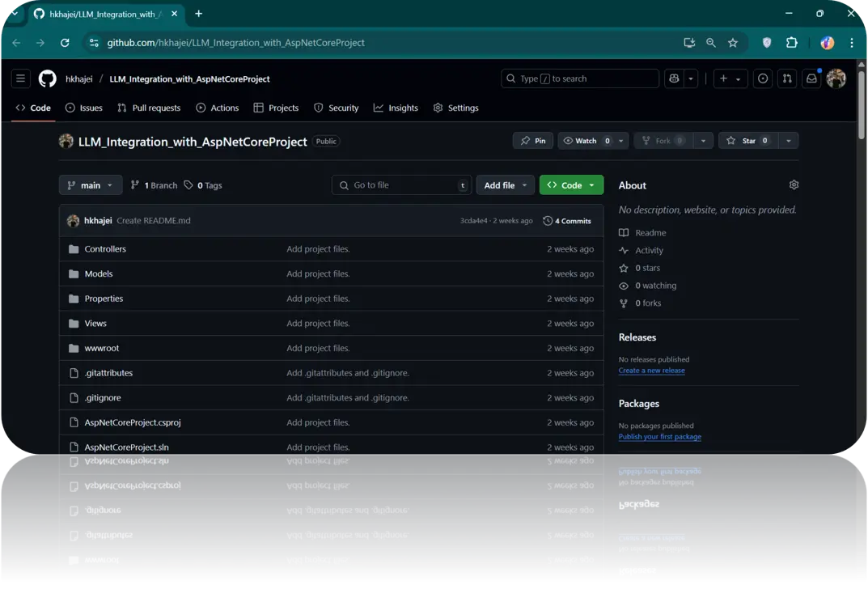The width and height of the screenshot is (868, 602).
Task: Open the About section gear icon
Action: tap(794, 184)
